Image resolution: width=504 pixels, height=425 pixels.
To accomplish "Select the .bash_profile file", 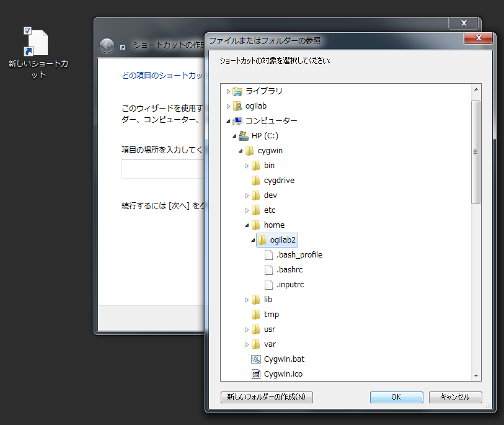I will (x=299, y=255).
